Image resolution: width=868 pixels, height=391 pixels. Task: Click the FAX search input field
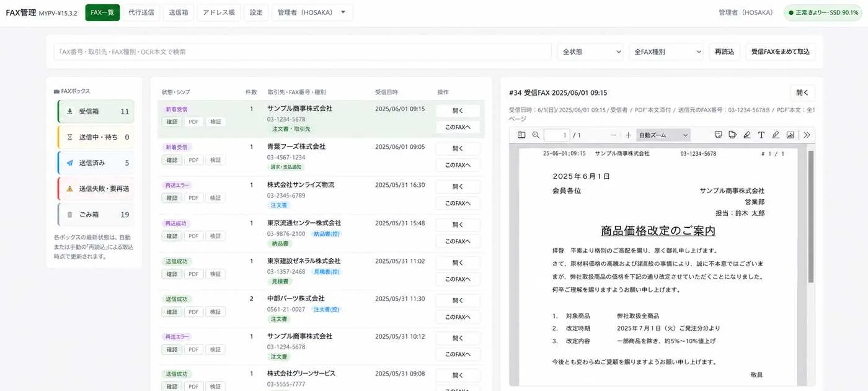(x=303, y=52)
